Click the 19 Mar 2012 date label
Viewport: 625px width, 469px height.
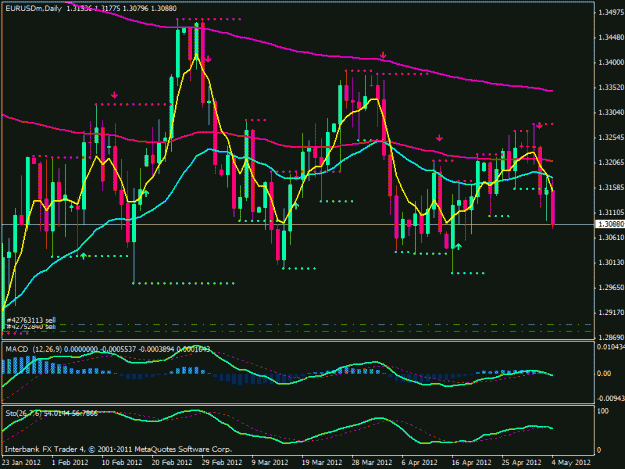(x=322, y=463)
